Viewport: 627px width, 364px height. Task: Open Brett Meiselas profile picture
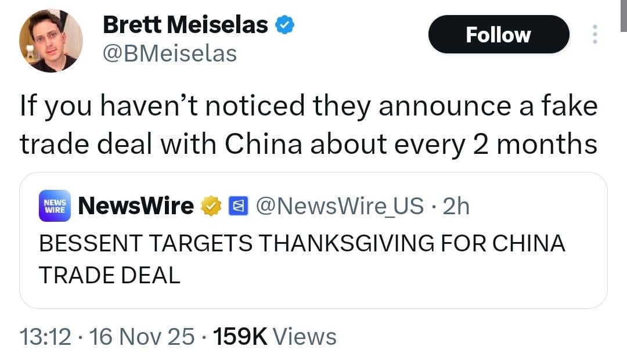pyautogui.click(x=51, y=41)
